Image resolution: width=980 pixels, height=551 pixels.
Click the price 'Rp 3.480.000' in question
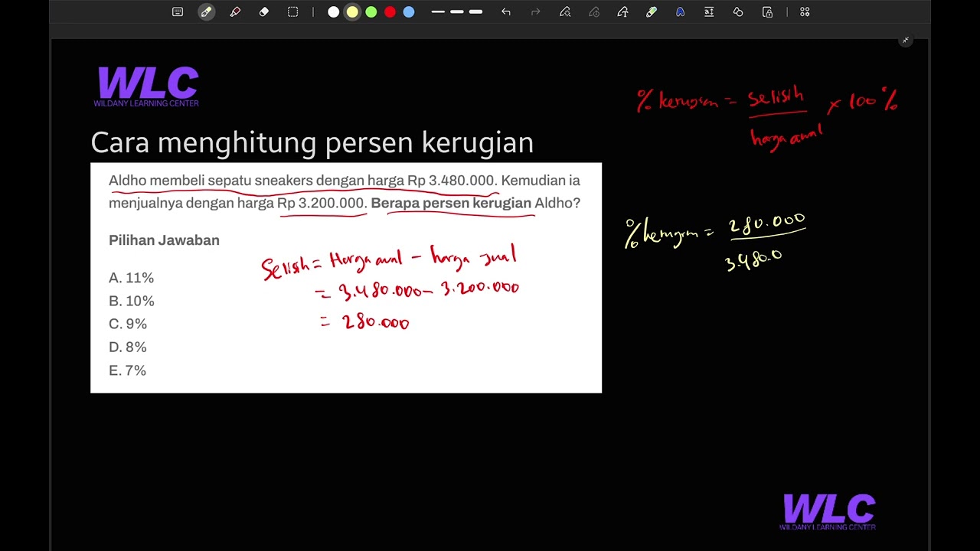click(452, 181)
